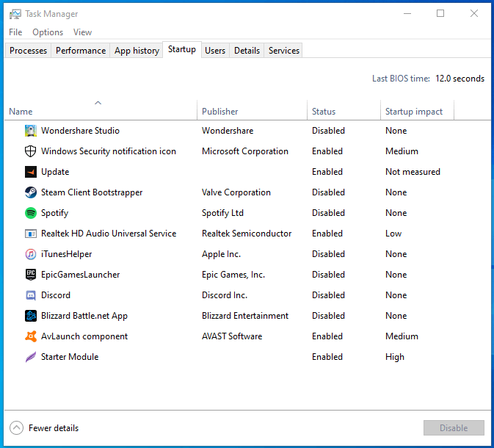Sort by the Status column header
494x448 pixels.
324,112
